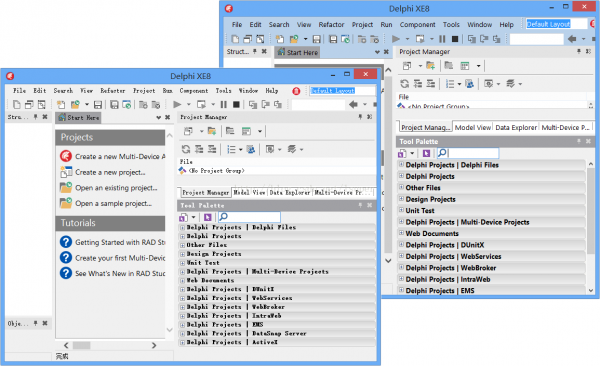Expand Delphi Projects | Delphi Files in front palette

pos(183,227)
